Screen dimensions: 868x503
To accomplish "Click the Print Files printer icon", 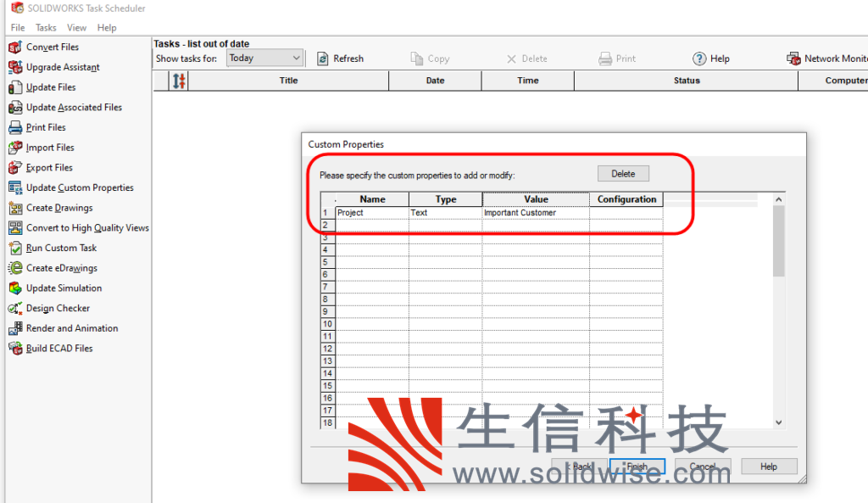I will coord(15,127).
